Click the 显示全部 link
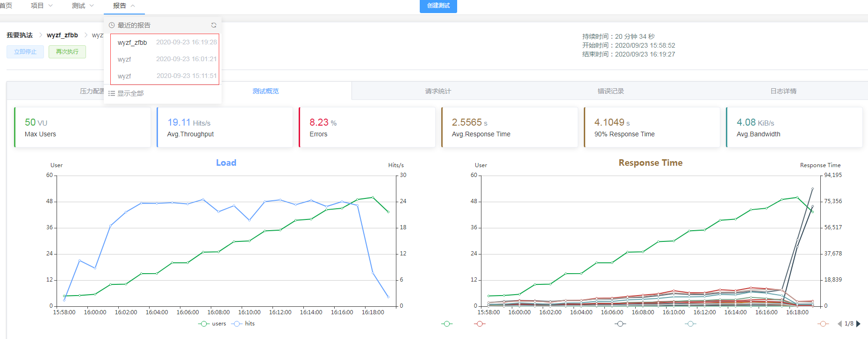 pyautogui.click(x=130, y=93)
